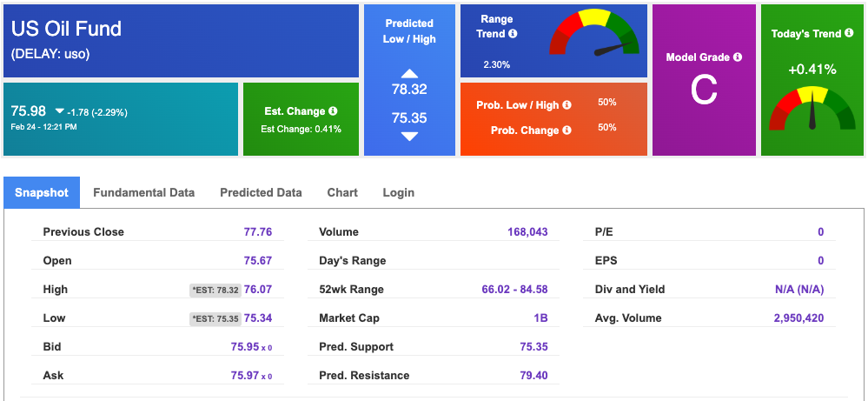The image size is (868, 401).
Task: Open the Fundamental Data tab
Action: coord(144,193)
